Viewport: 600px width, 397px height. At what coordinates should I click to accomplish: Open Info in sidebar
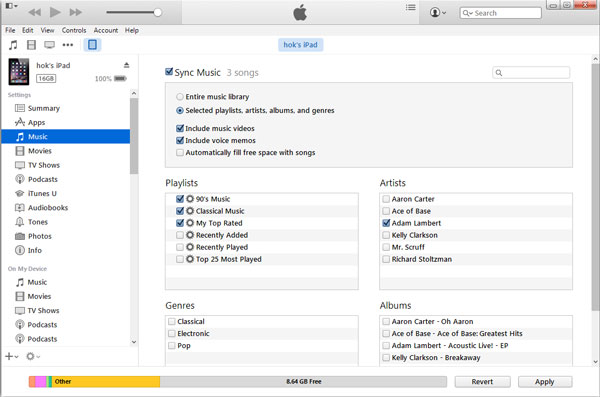34,250
